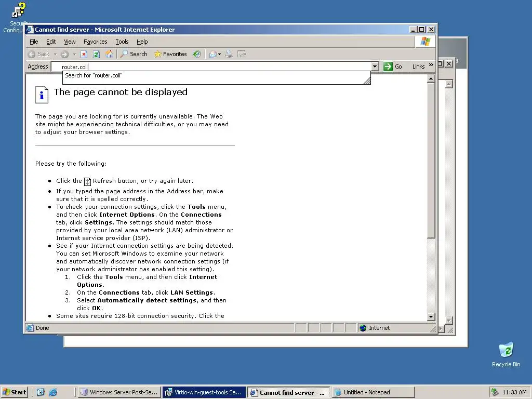Switch to Windows Server Post-Setup taskbar item
The height and width of the screenshot is (399, 532).
pos(119,392)
